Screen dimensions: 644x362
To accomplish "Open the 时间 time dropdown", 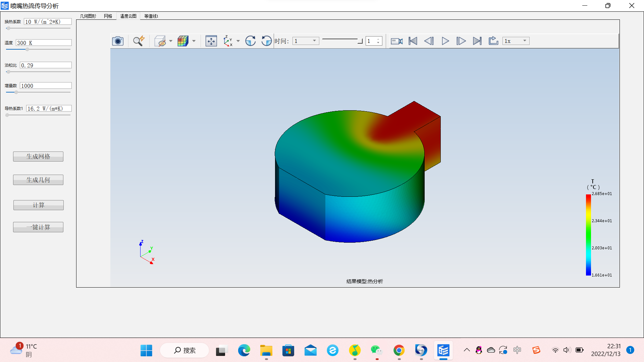I will pos(306,41).
